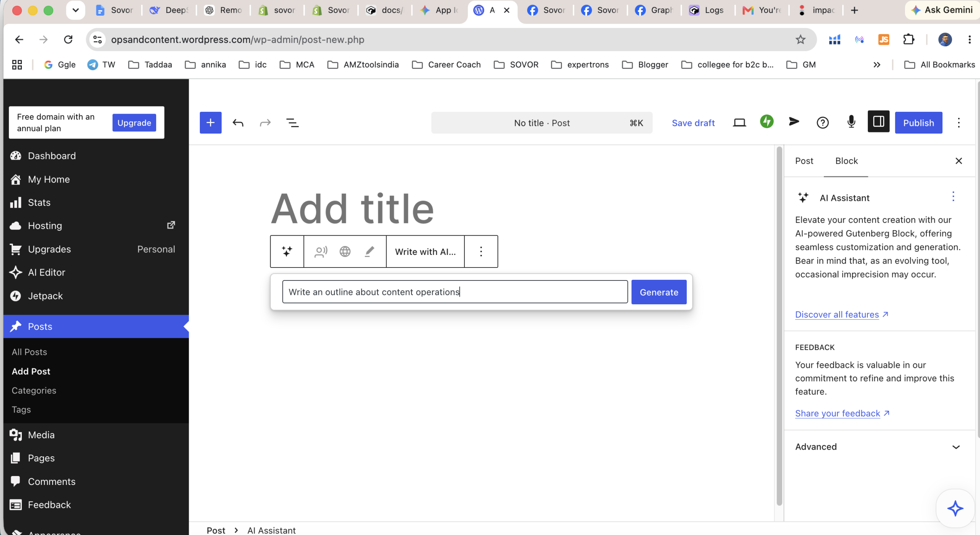Click the Add title heading field

(x=352, y=209)
